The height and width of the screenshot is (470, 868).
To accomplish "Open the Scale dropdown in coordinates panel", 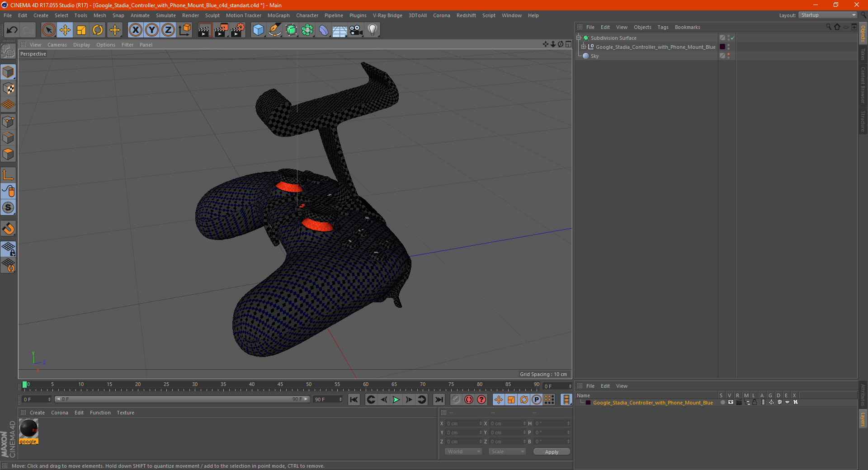I will pyautogui.click(x=507, y=451).
